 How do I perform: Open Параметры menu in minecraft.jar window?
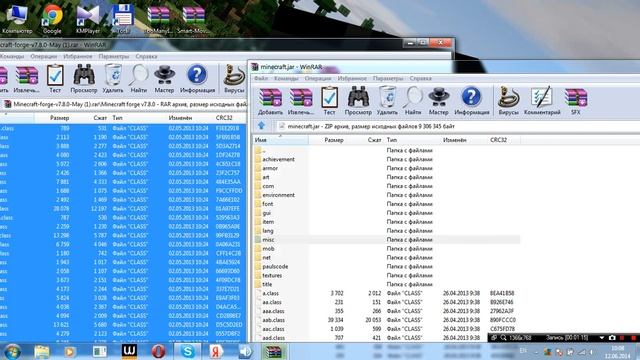click(x=388, y=78)
